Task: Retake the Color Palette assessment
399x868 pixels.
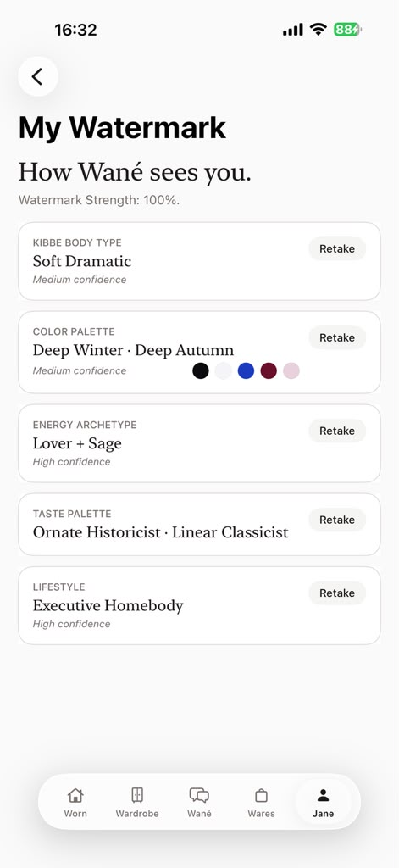Action: coord(337,337)
